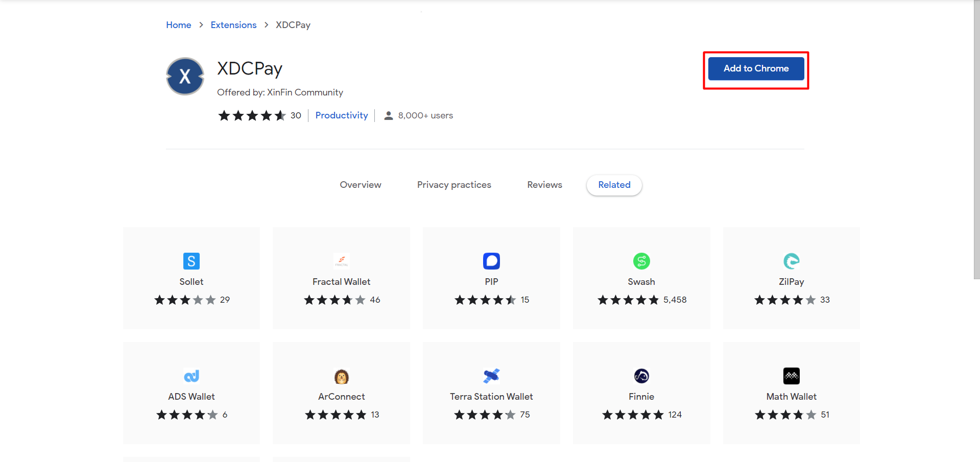Click Swash's rating count 5,458

point(675,300)
